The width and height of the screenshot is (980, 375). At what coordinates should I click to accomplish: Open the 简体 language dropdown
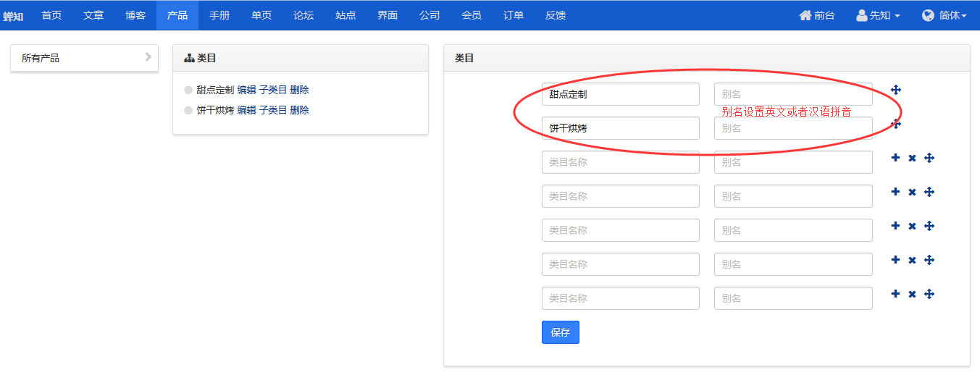click(x=945, y=15)
